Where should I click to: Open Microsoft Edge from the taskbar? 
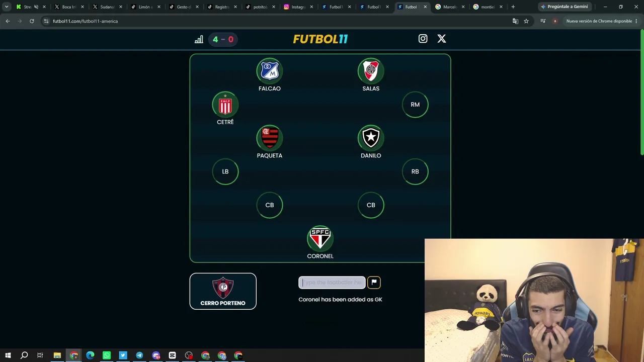[90, 355]
